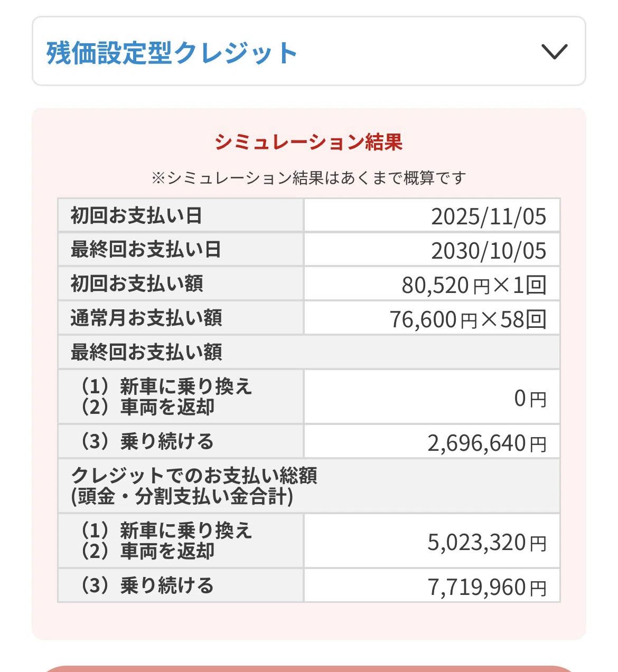618x672 pixels.
Task: Click the 残価設定型クレジット heading text
Action: (172, 53)
